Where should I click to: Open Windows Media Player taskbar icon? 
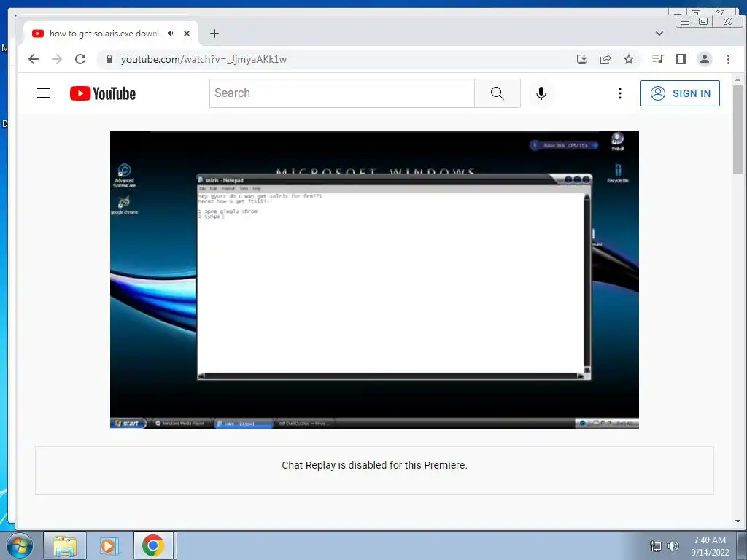pos(108,545)
